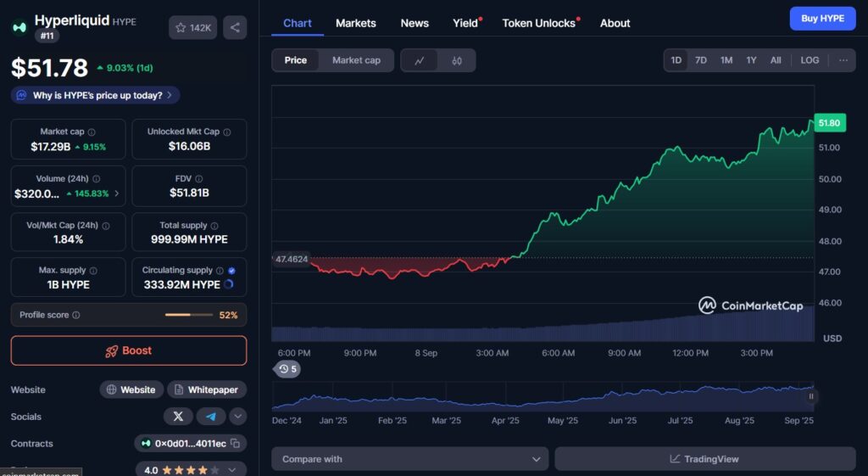Click the verified badge next to Circulating supply
The height and width of the screenshot is (476, 868).
coord(231,271)
